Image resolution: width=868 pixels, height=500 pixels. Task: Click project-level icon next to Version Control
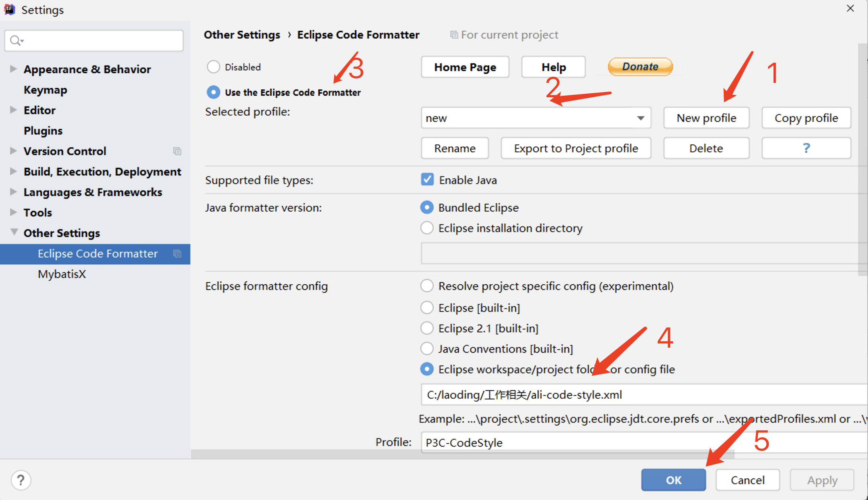click(x=177, y=151)
